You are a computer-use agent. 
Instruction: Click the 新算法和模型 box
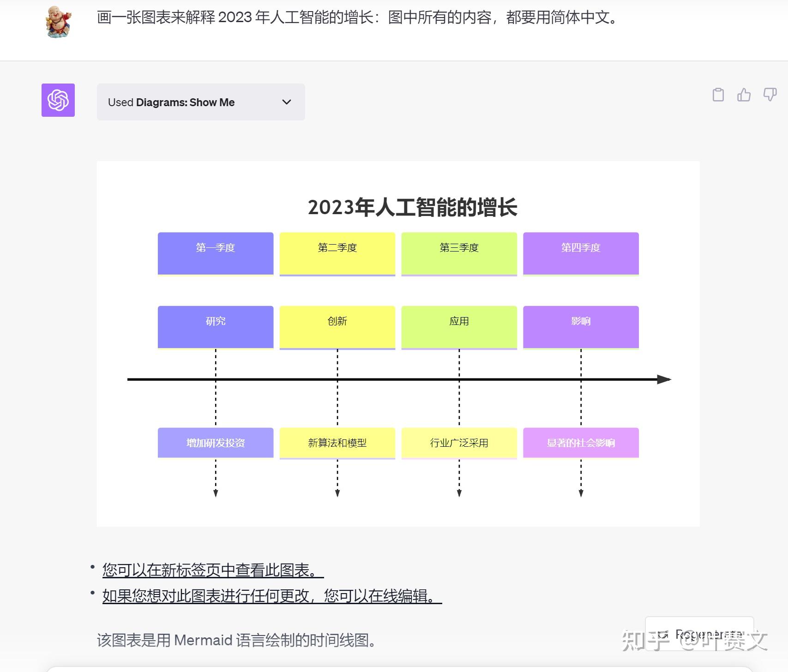tap(337, 442)
